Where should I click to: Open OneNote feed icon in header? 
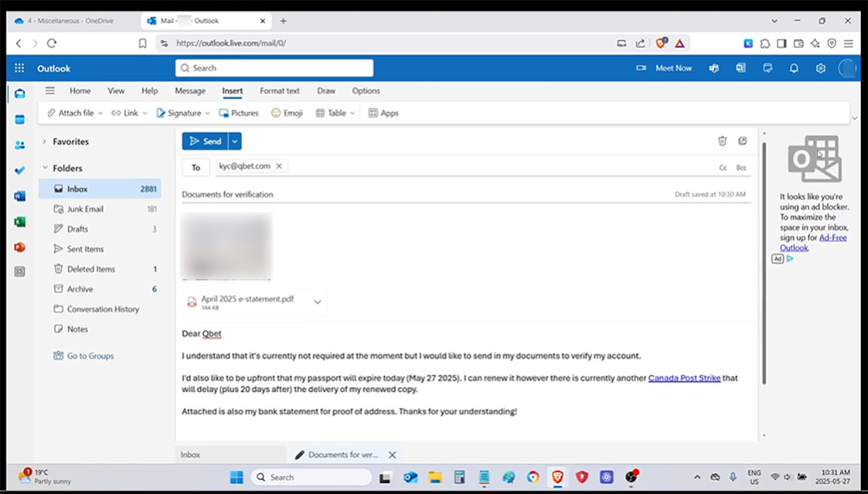[741, 68]
